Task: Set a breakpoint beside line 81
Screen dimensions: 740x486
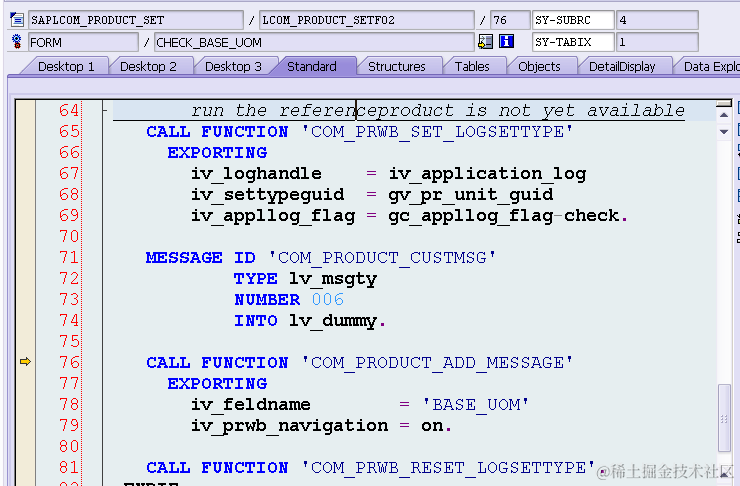Action: tap(25, 467)
